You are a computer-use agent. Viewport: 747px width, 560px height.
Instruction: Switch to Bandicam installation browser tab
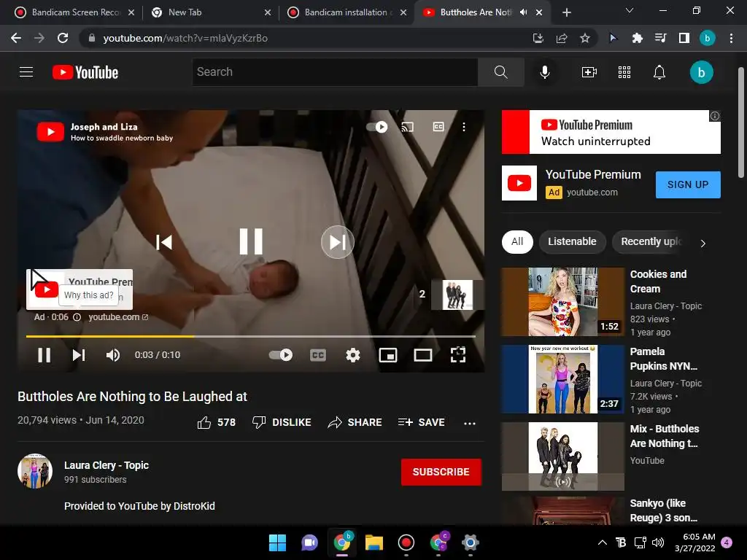(347, 12)
